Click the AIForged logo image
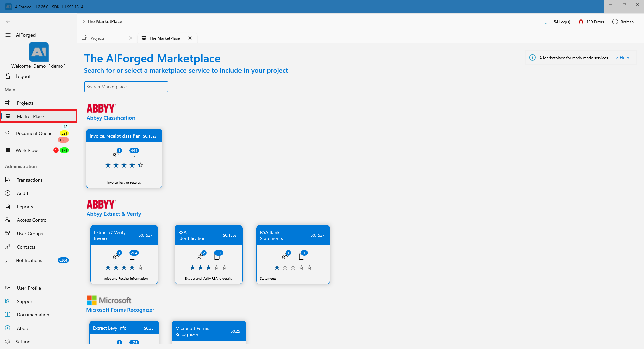 click(39, 52)
